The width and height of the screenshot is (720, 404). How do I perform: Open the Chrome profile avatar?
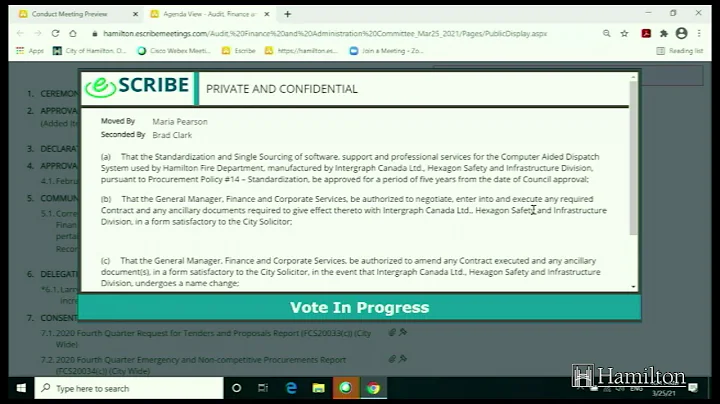pos(681,33)
